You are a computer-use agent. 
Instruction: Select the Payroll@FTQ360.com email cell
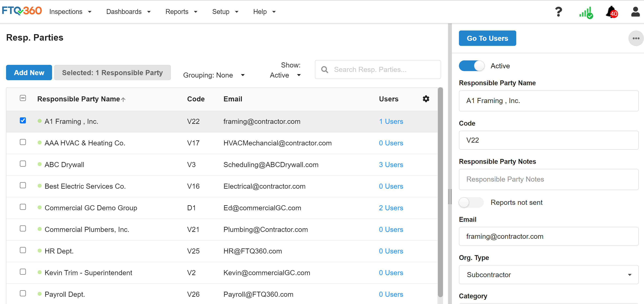(258, 295)
